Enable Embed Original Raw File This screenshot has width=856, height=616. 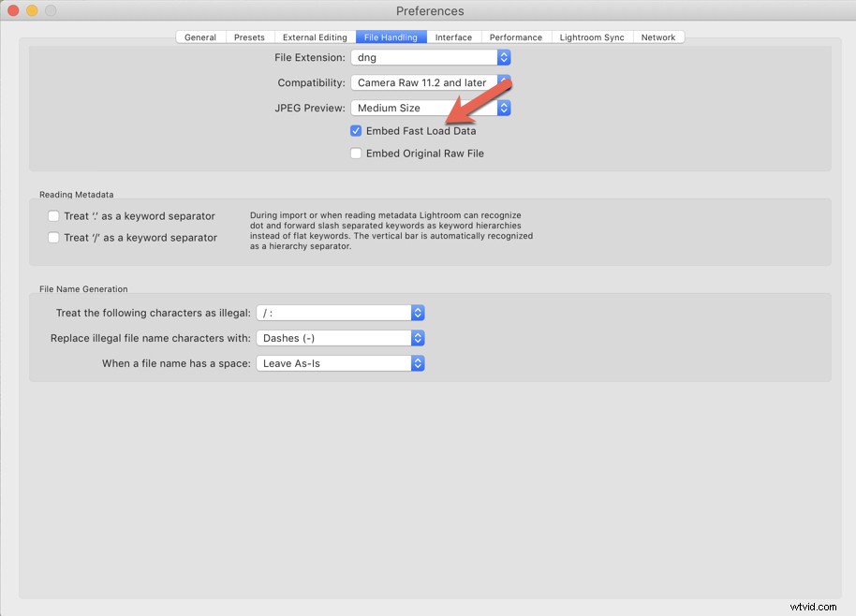pos(356,153)
